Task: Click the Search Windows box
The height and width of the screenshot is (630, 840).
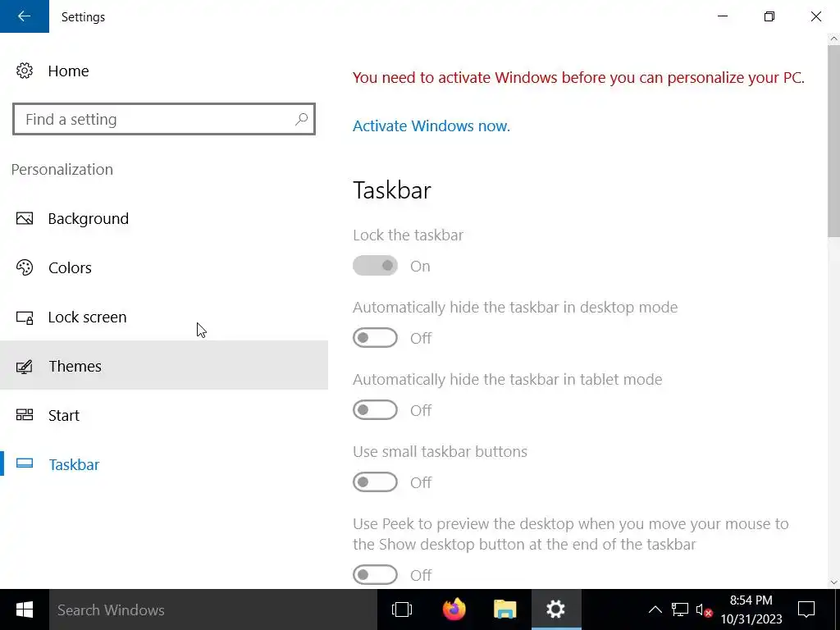Action: click(213, 609)
